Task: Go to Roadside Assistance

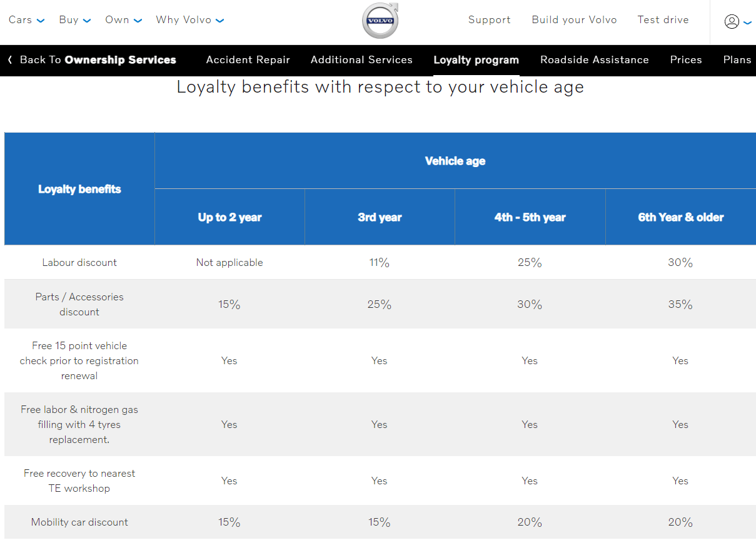Action: click(x=594, y=60)
